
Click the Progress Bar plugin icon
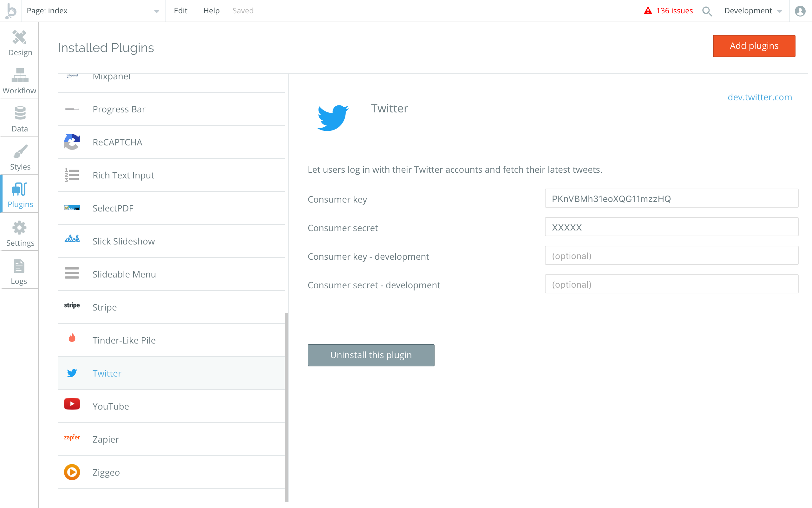[72, 109]
